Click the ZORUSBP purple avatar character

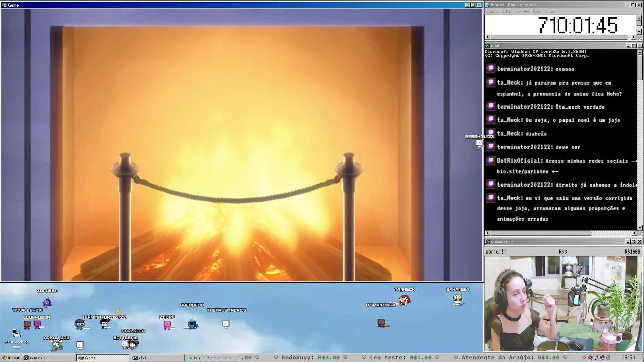point(47,302)
